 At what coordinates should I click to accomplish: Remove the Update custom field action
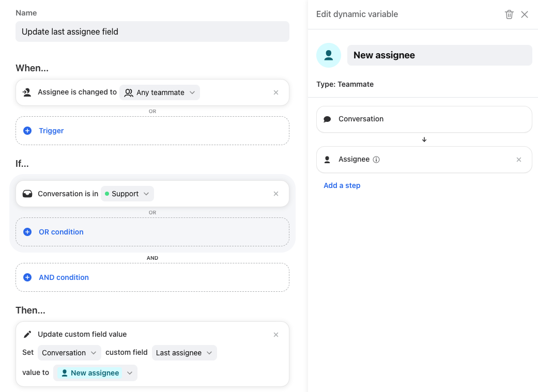coord(276,335)
